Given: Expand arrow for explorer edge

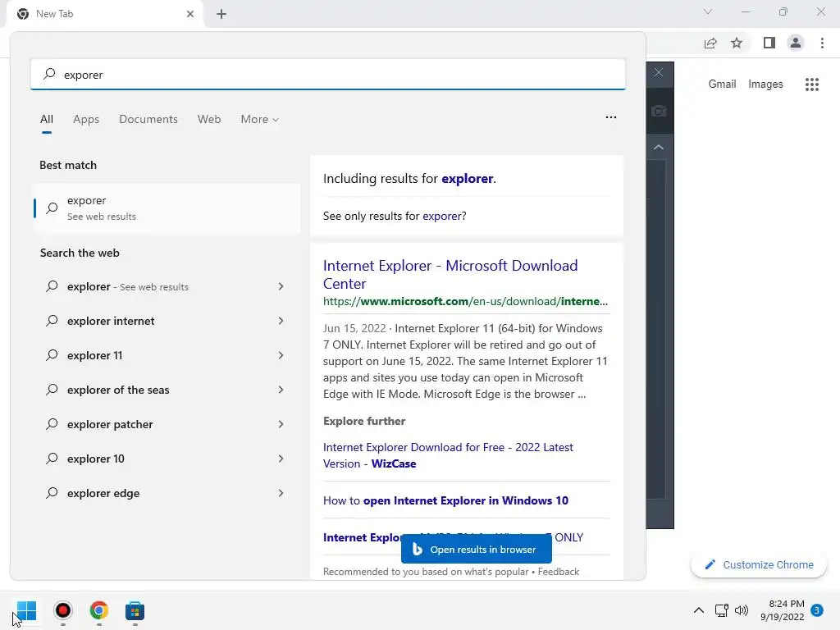Looking at the screenshot, I should tap(281, 493).
